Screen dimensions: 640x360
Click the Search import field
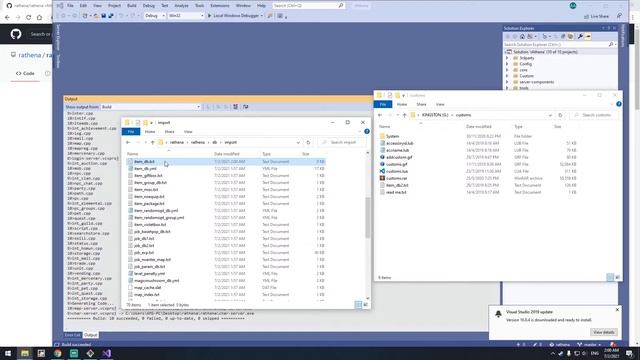pyautogui.click(x=342, y=142)
